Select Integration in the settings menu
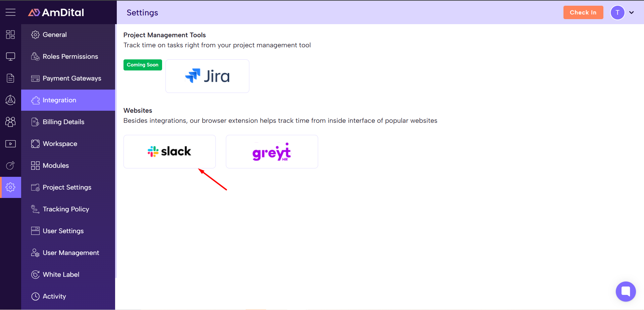 pyautogui.click(x=68, y=100)
